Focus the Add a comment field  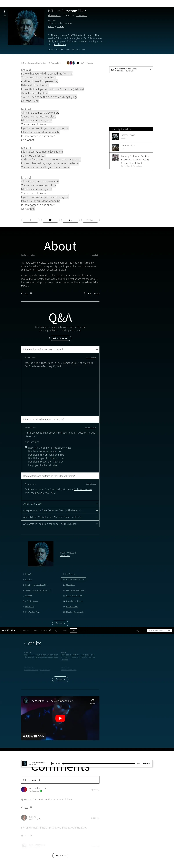[x=60, y=780]
